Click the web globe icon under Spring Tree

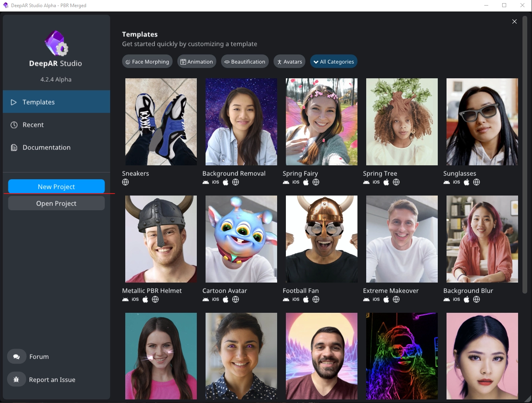coord(396,182)
